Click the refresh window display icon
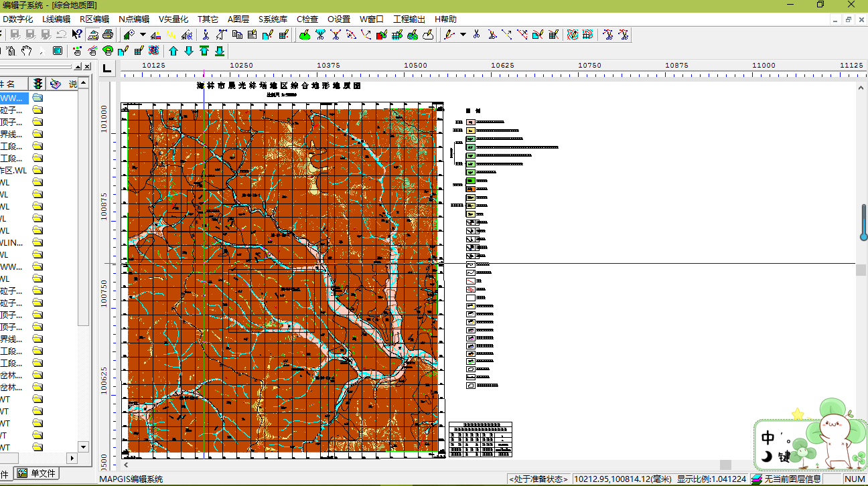The height and width of the screenshot is (486, 868). [x=58, y=50]
